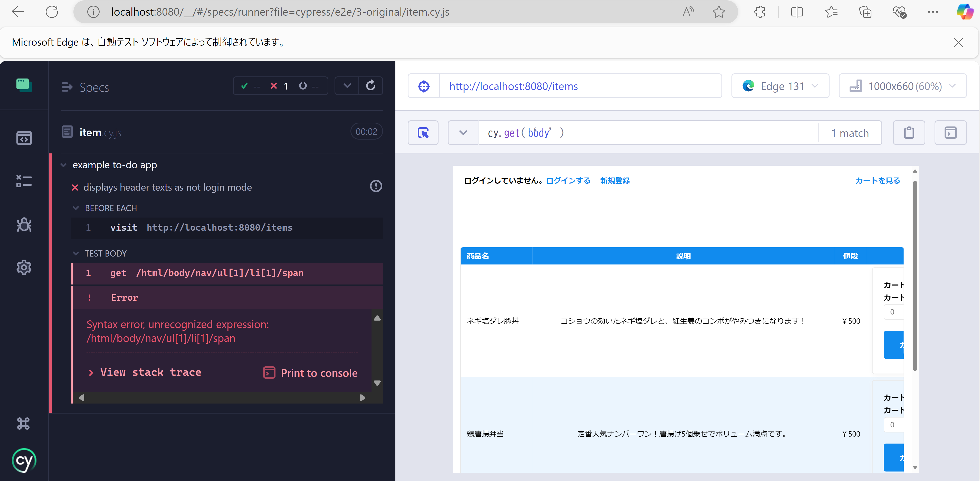
Task: Click Print to console button
Action: pyautogui.click(x=310, y=373)
